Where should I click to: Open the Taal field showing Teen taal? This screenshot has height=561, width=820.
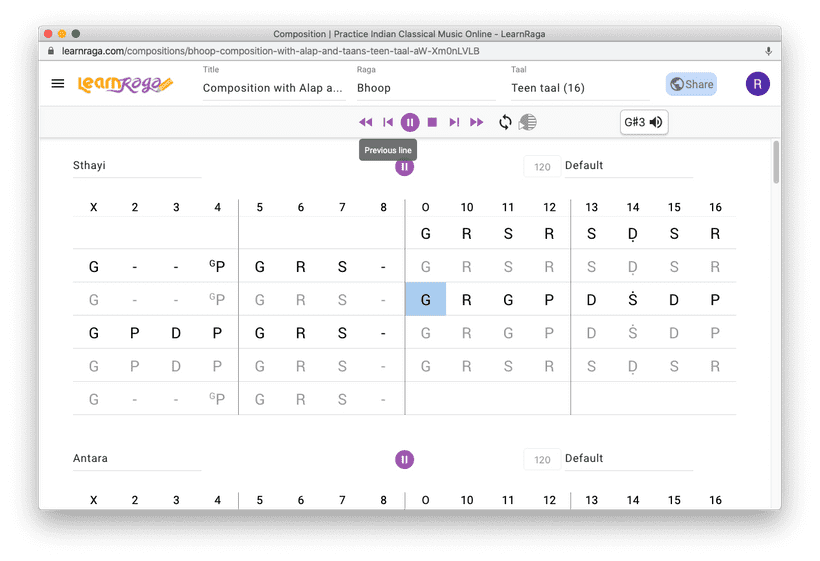pos(580,88)
